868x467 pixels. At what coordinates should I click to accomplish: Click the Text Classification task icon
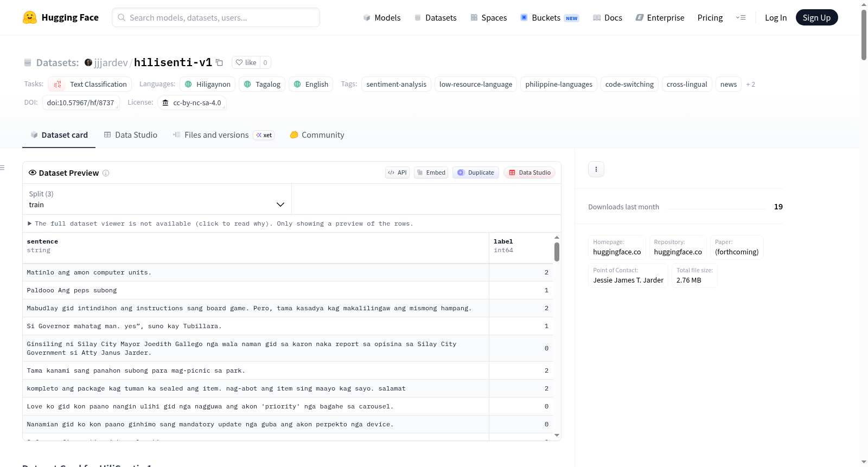coord(58,84)
